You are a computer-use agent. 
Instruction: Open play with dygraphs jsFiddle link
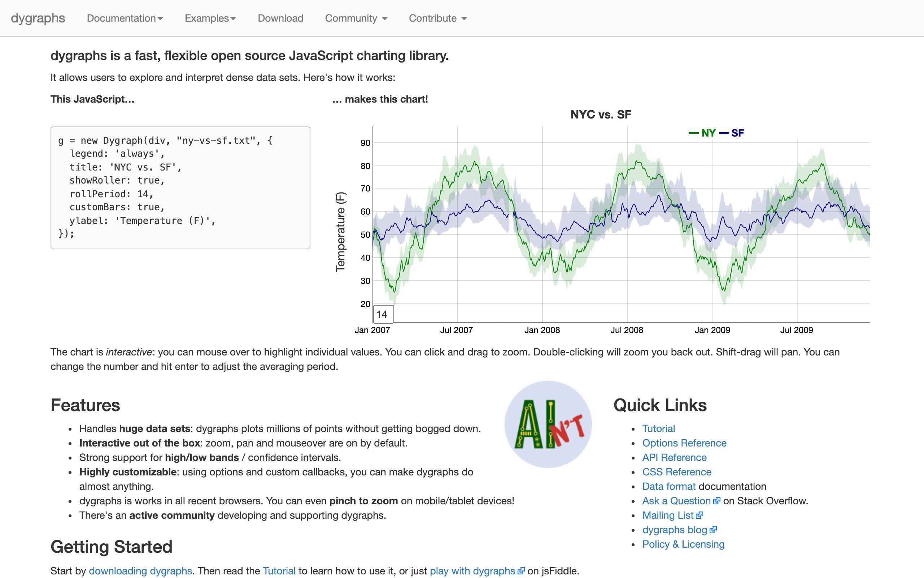tap(472, 571)
